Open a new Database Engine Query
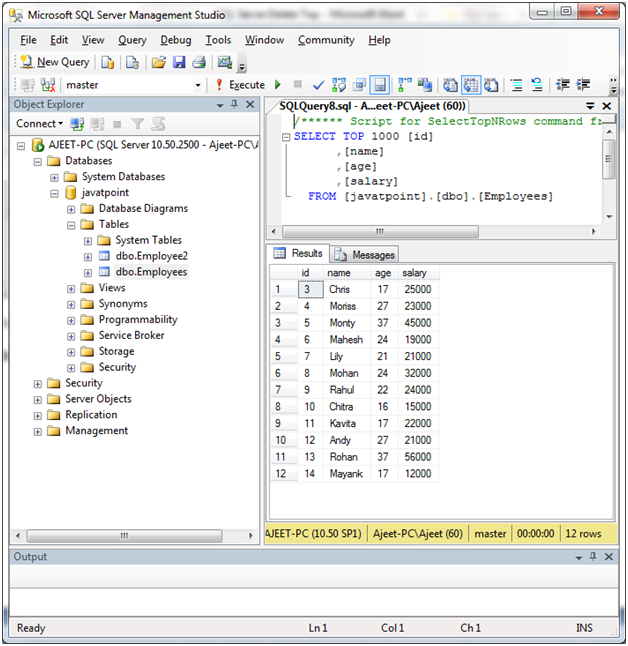Viewport: 628px width, 646px height. [108, 62]
